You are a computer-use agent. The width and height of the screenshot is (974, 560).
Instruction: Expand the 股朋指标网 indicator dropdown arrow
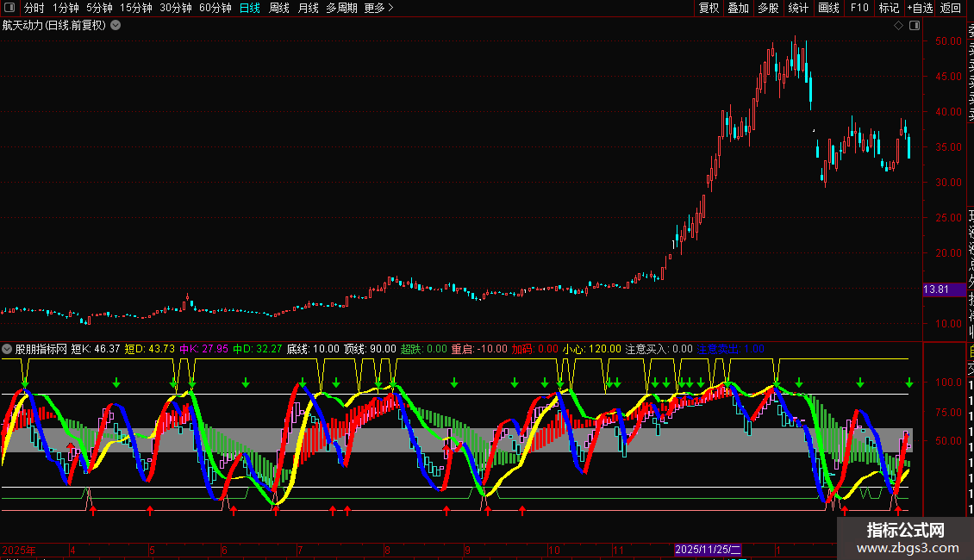pyautogui.click(x=8, y=349)
